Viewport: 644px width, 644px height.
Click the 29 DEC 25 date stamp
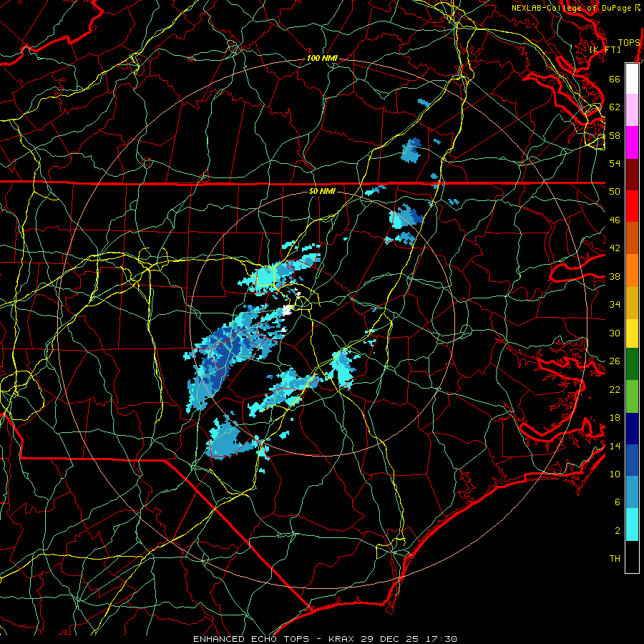(390, 639)
